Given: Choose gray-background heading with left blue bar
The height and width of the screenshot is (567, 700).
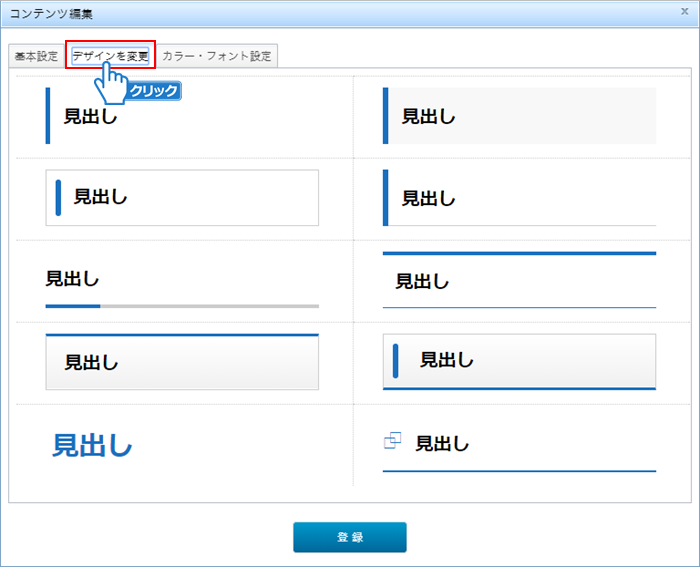Looking at the screenshot, I should click(519, 116).
